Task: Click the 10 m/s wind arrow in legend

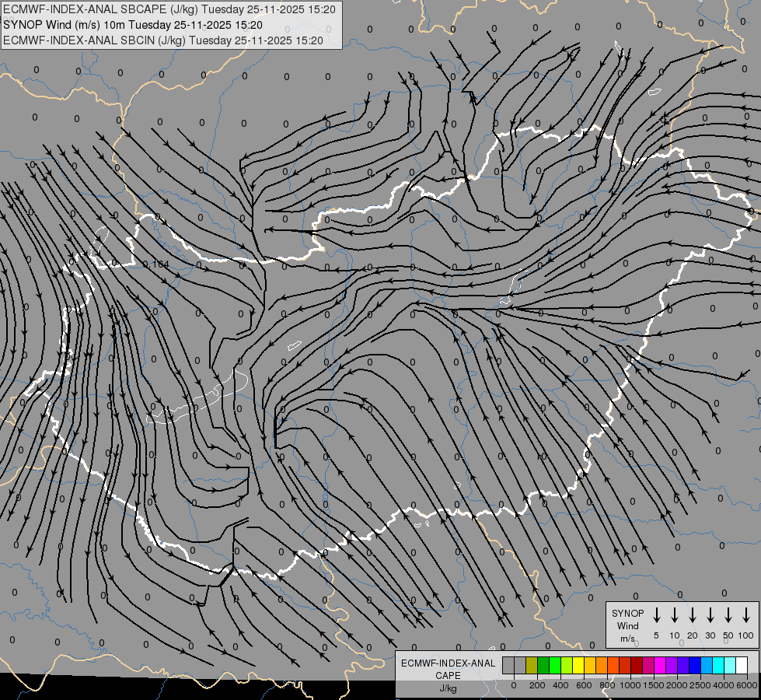Action: (x=674, y=614)
